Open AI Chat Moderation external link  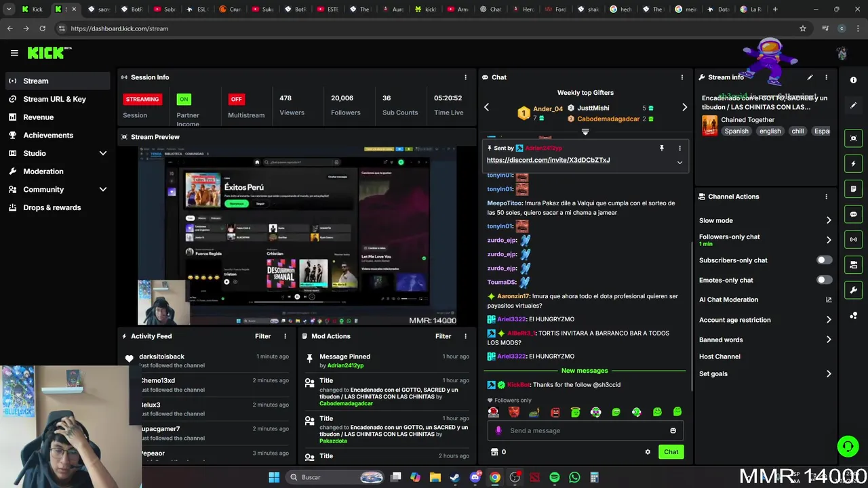point(829,300)
